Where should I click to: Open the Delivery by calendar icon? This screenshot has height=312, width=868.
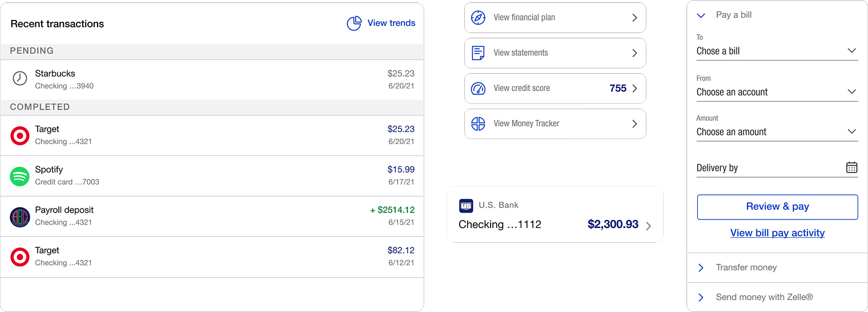pyautogui.click(x=851, y=167)
